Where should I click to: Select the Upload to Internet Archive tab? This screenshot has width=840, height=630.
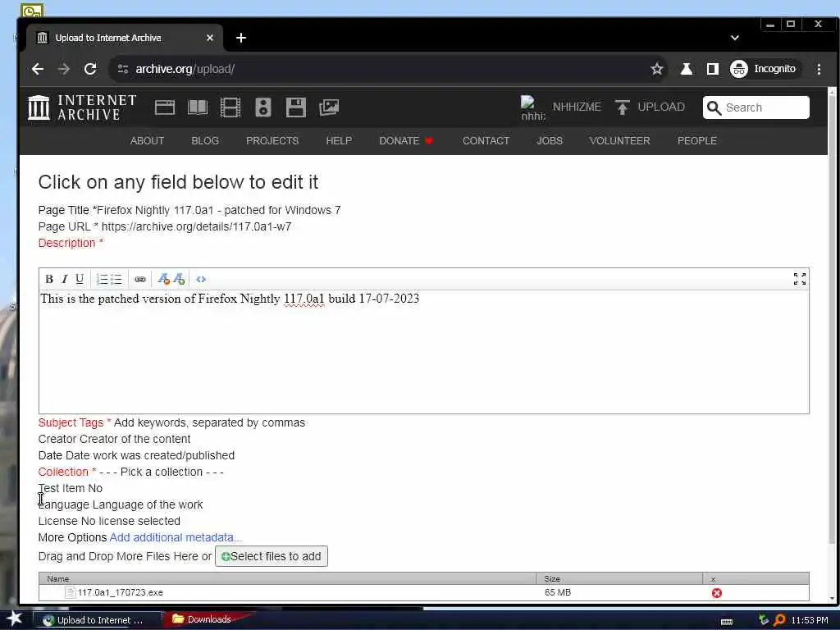[125, 38]
